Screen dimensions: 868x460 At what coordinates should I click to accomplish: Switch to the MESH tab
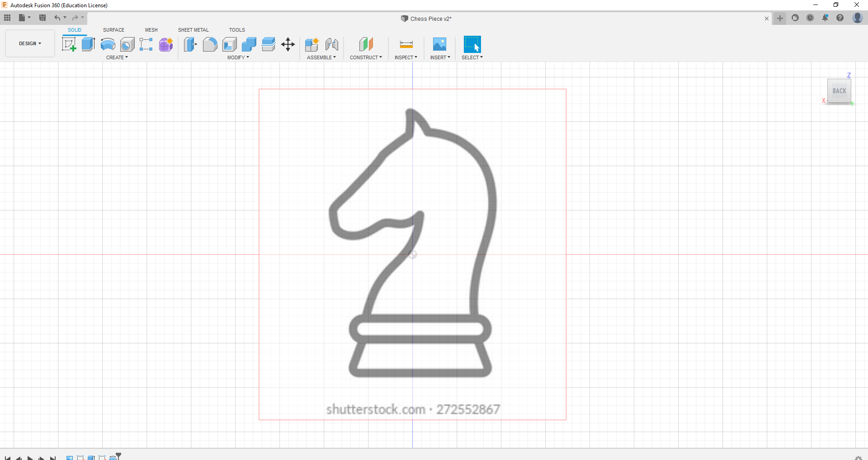point(151,30)
